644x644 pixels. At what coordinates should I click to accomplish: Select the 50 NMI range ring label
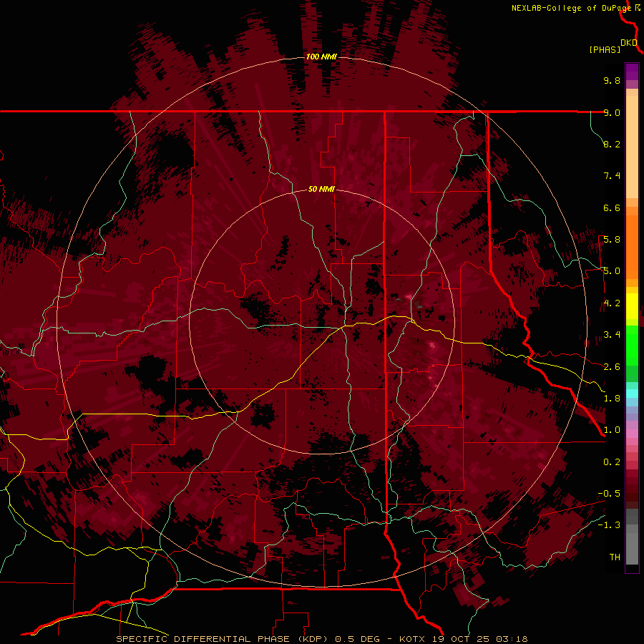(x=321, y=189)
